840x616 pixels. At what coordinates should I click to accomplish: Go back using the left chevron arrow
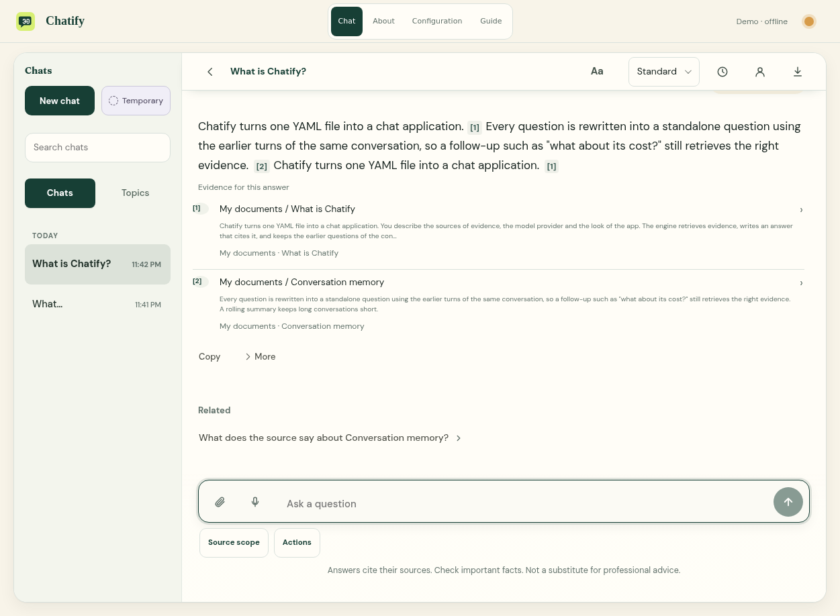210,72
